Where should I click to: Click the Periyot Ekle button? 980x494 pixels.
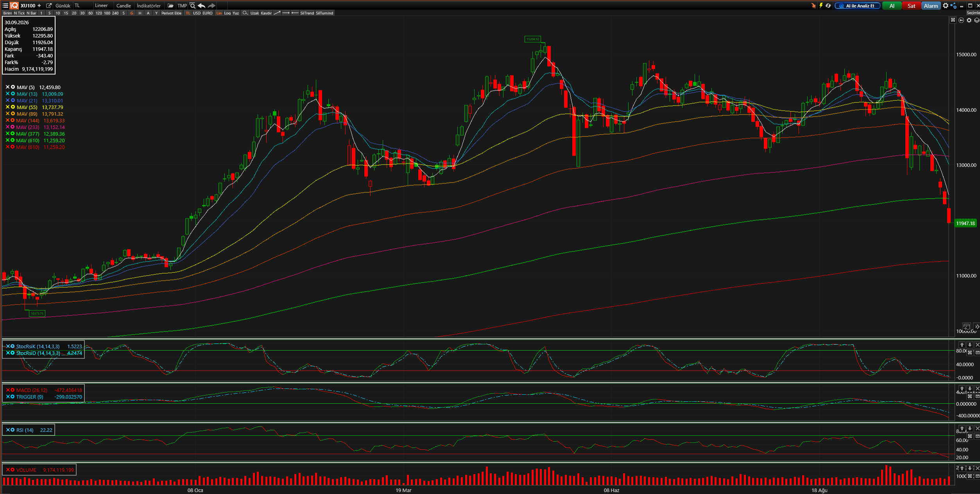[171, 13]
